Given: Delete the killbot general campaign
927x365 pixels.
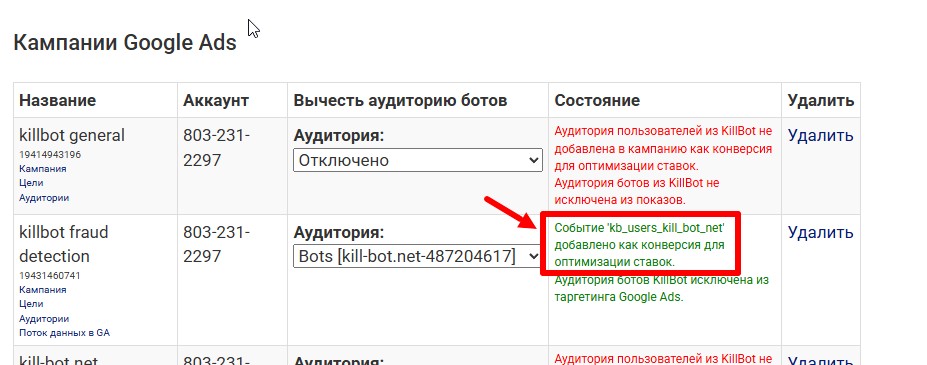Looking at the screenshot, I should tap(821, 135).
